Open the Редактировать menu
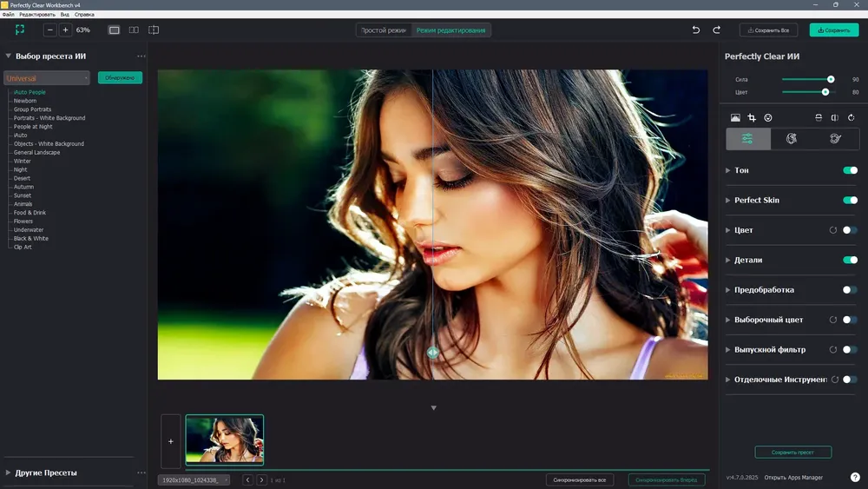 (37, 15)
